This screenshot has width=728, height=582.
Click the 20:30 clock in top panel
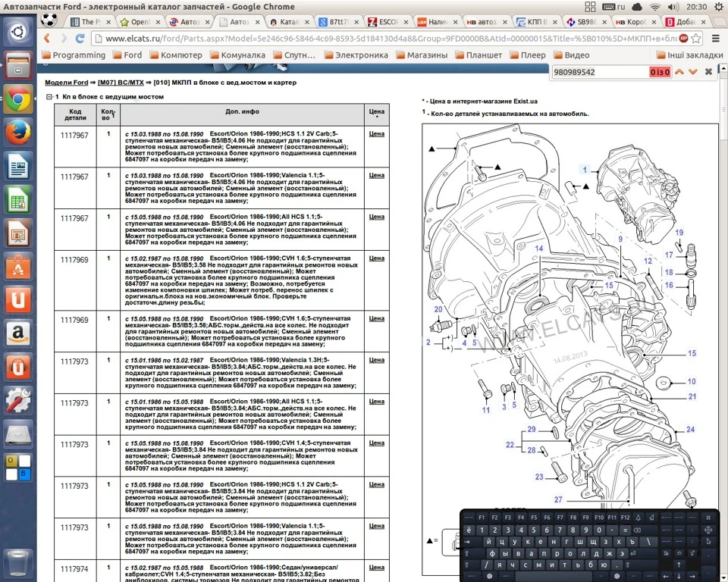click(696, 7)
